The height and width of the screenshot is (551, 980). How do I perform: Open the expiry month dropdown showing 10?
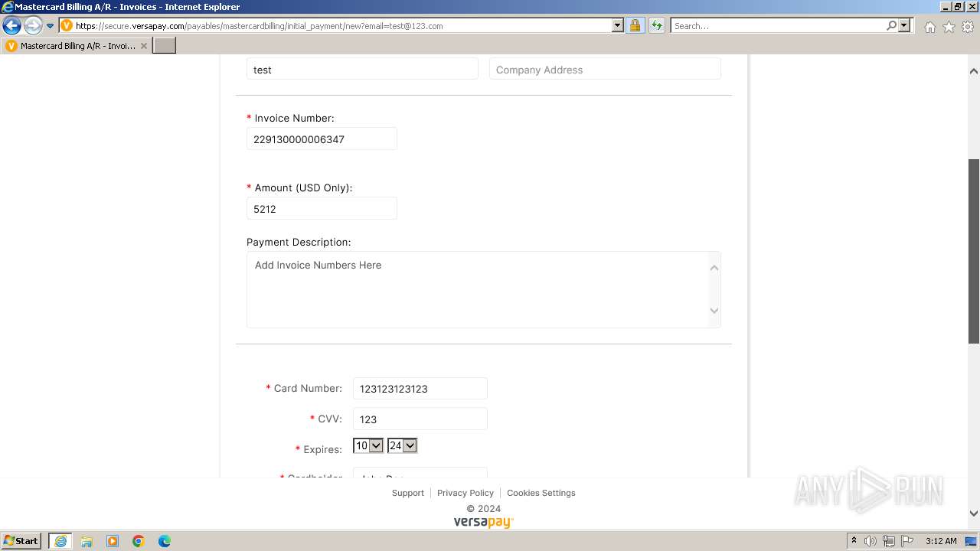tap(367, 445)
